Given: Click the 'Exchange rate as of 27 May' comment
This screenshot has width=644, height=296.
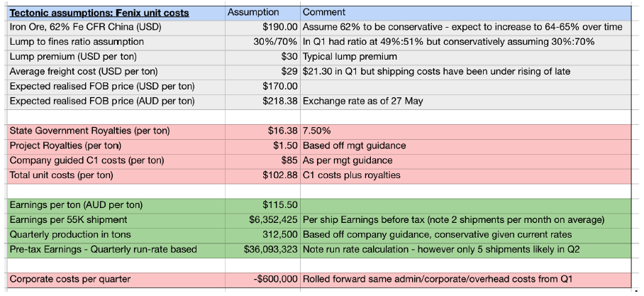Looking at the screenshot, I should 362,101.
